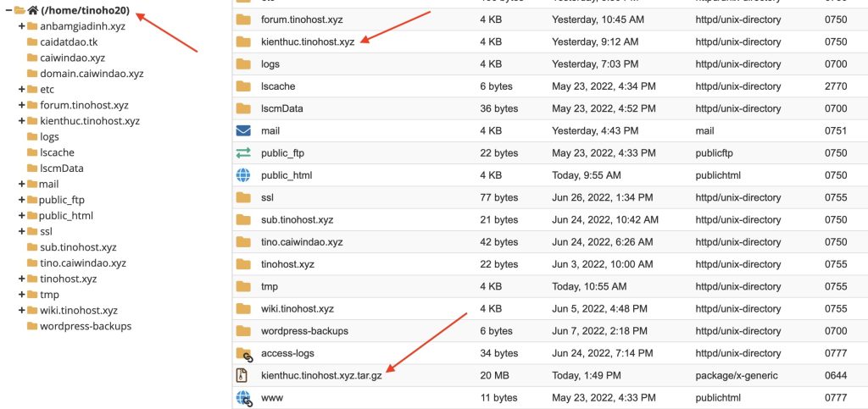The image size is (868, 409).
Task: Click the archive icon of kienthuc.tinohost.xyz.tar.gz
Action: point(242,375)
